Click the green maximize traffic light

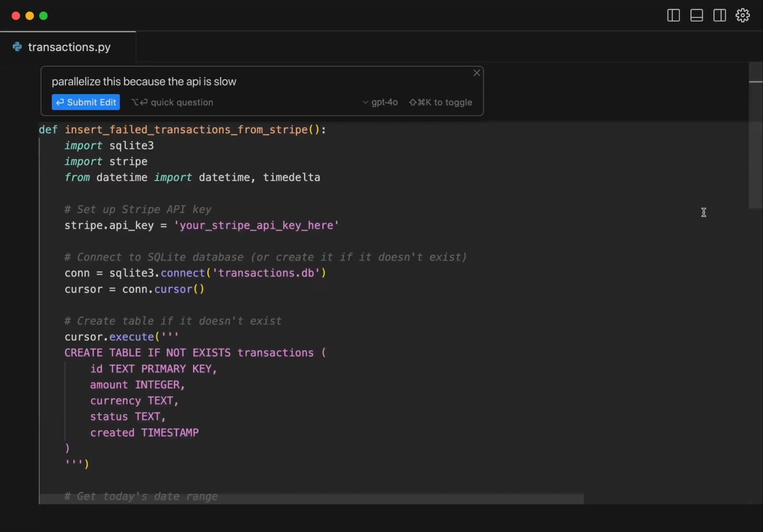click(x=43, y=15)
